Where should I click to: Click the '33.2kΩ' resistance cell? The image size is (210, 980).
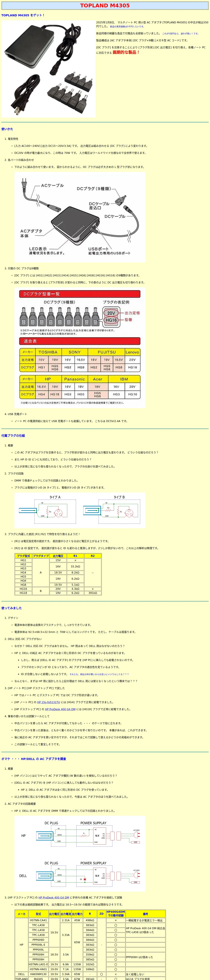pos(75,566)
